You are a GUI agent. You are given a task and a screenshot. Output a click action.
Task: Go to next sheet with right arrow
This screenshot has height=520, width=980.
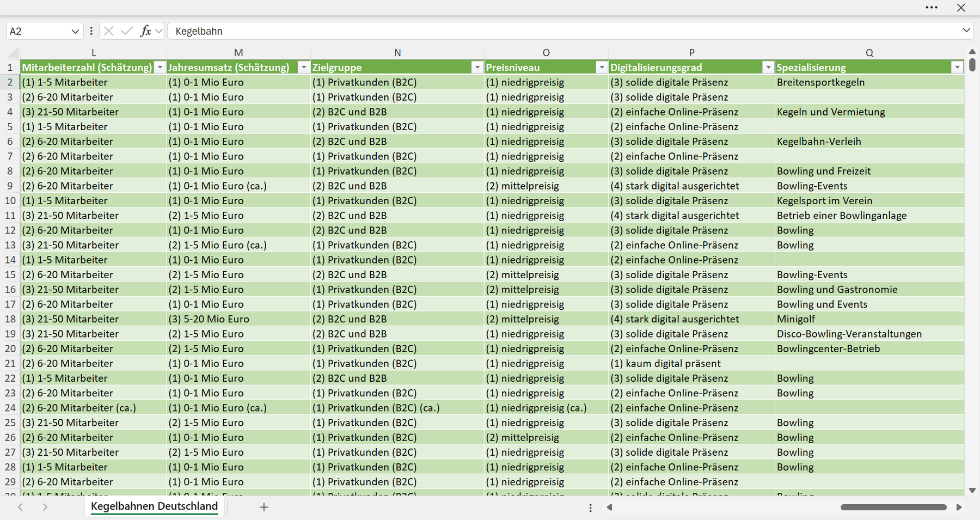[45, 507]
